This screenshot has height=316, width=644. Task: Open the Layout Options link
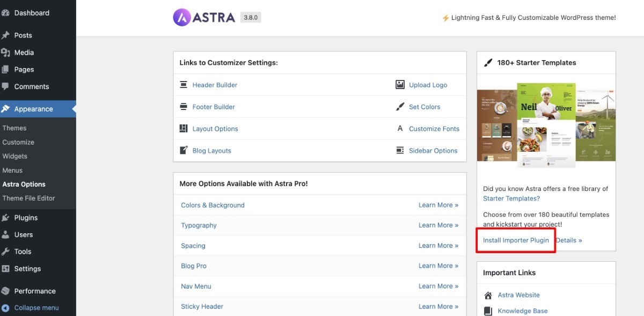pos(215,129)
